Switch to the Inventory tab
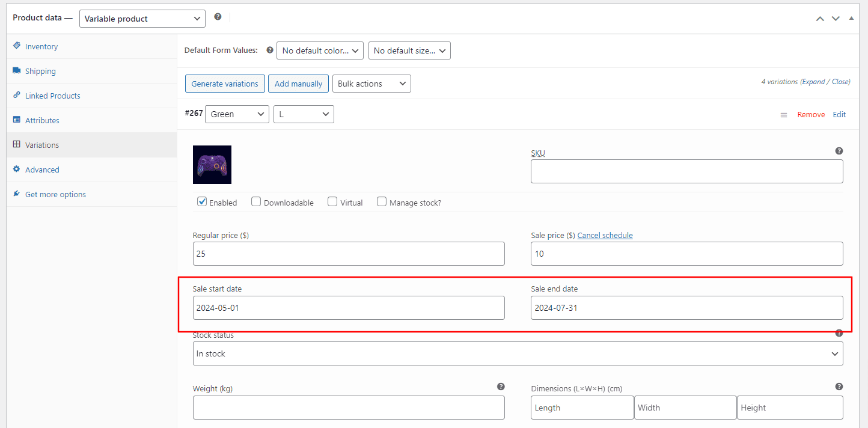Screen dimensions: 868x428 coord(41,46)
